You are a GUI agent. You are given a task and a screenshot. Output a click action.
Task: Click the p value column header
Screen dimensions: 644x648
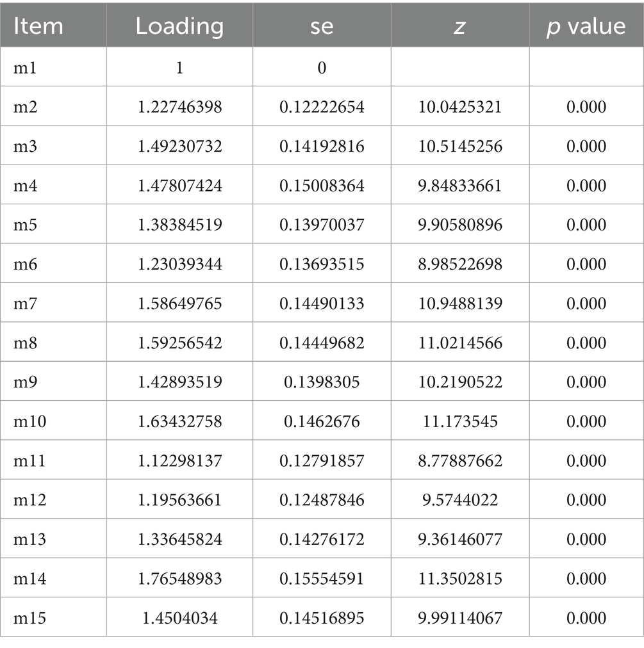tap(586, 26)
